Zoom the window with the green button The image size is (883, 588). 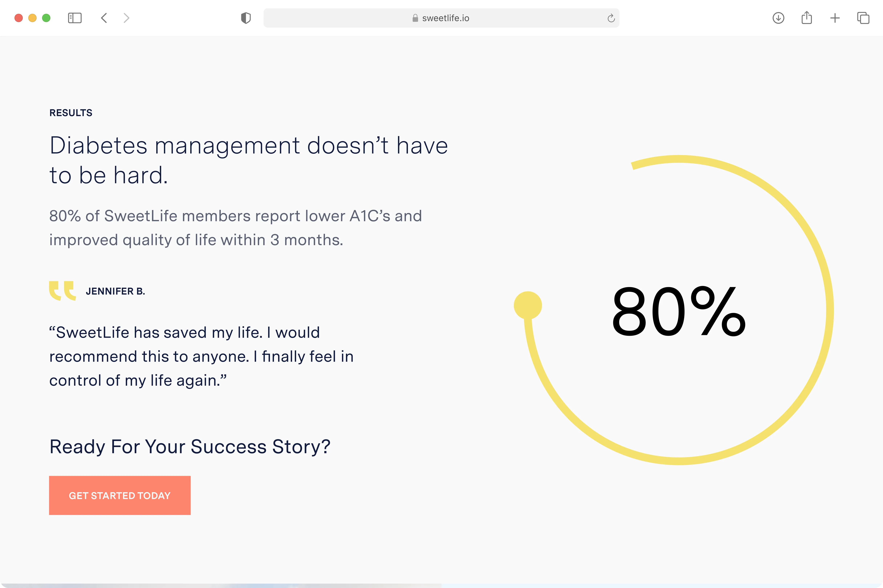[46, 18]
